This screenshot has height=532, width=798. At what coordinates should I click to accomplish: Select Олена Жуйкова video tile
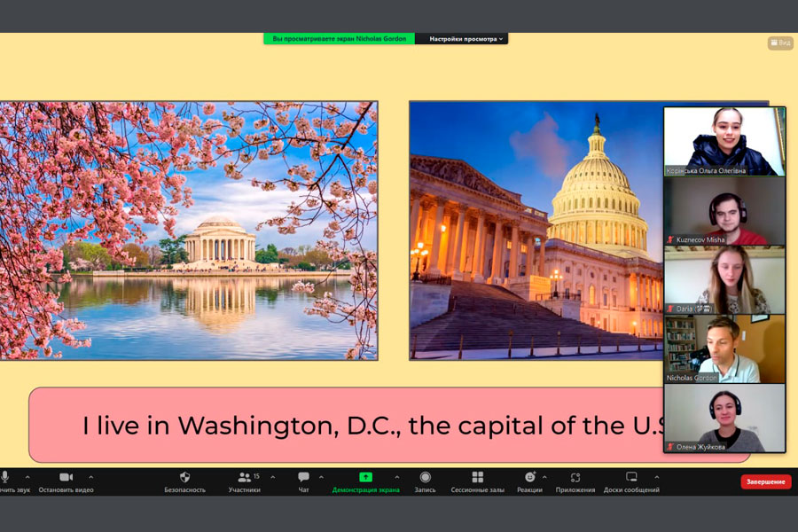[724, 418]
